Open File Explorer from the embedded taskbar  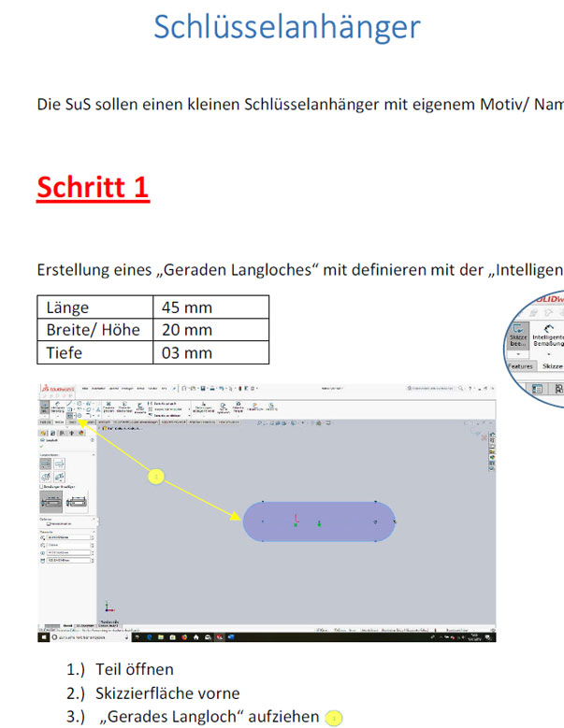(x=161, y=637)
